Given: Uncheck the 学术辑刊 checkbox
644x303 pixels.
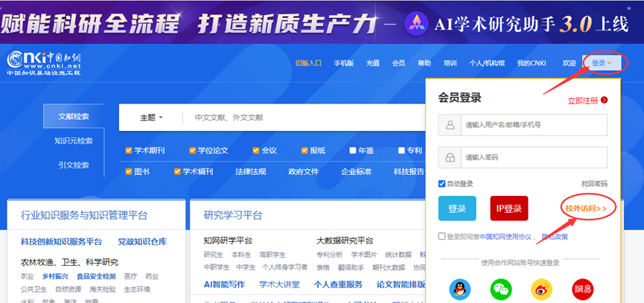Looking at the screenshot, I should 177,172.
